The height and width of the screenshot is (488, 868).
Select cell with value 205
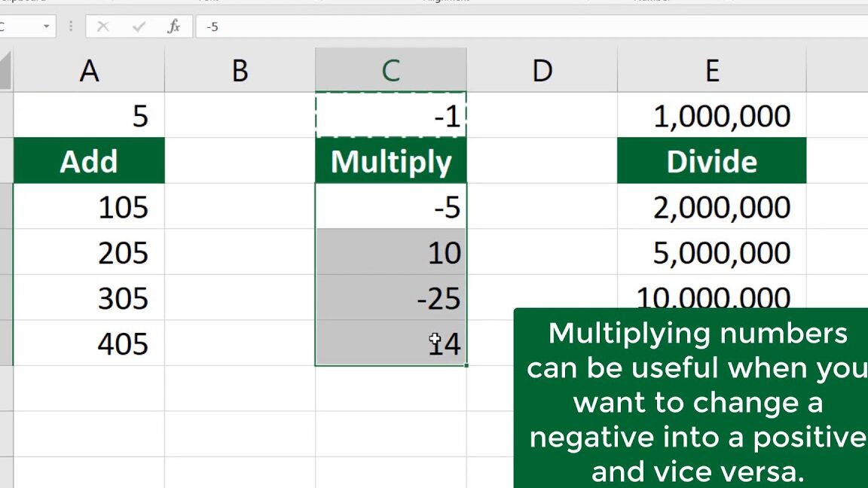tap(89, 252)
